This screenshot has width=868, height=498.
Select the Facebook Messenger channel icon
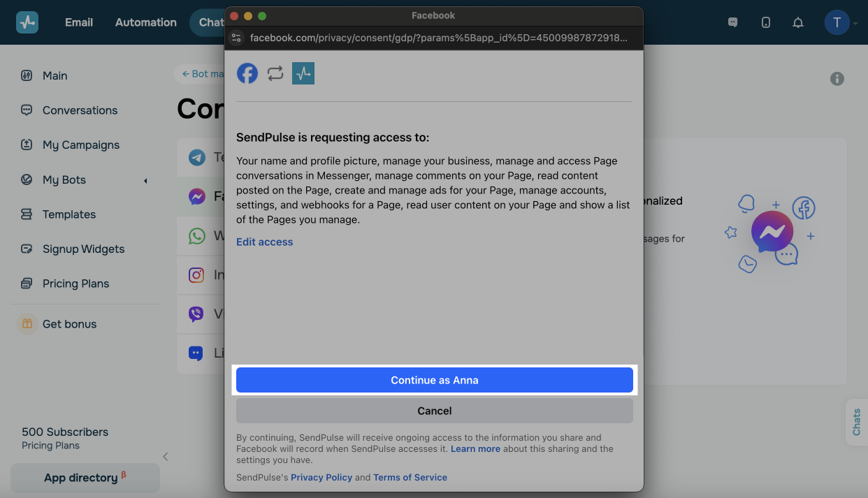point(197,197)
